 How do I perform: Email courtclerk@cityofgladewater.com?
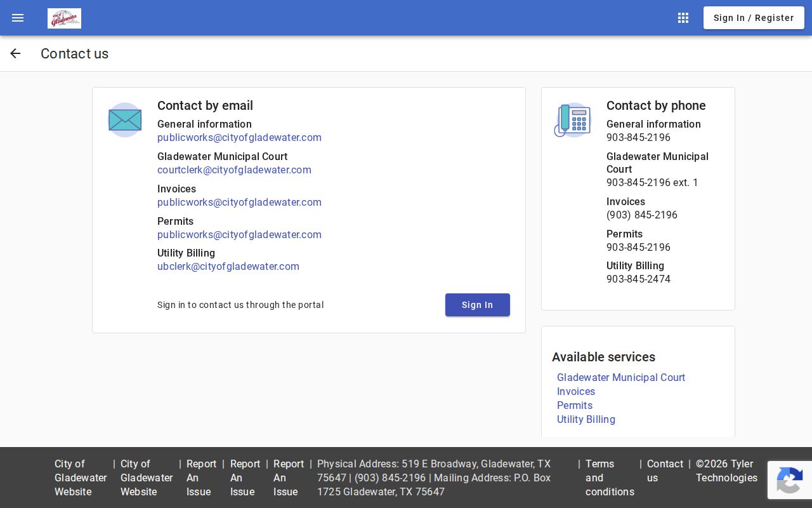point(234,170)
